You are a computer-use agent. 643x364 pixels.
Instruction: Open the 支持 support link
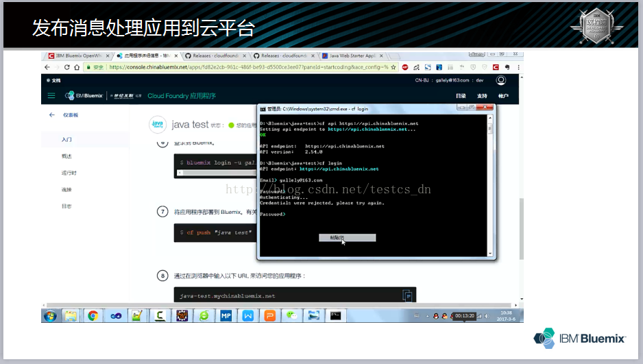483,96
